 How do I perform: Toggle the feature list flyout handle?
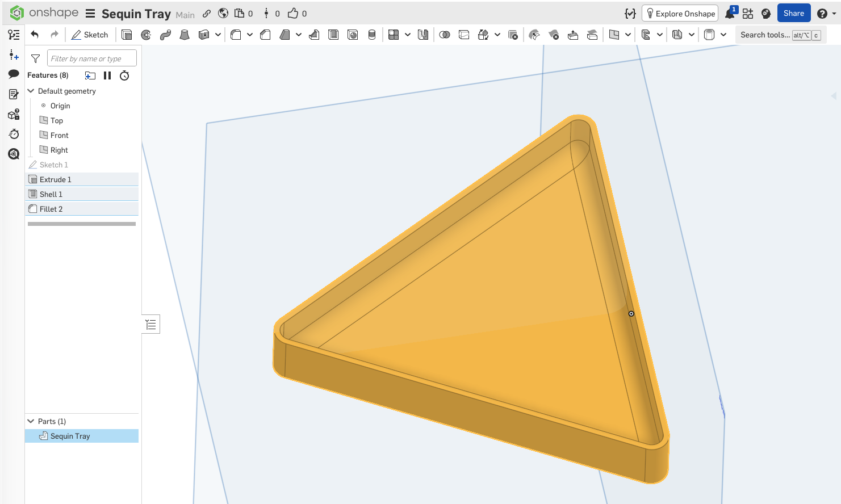click(x=150, y=324)
